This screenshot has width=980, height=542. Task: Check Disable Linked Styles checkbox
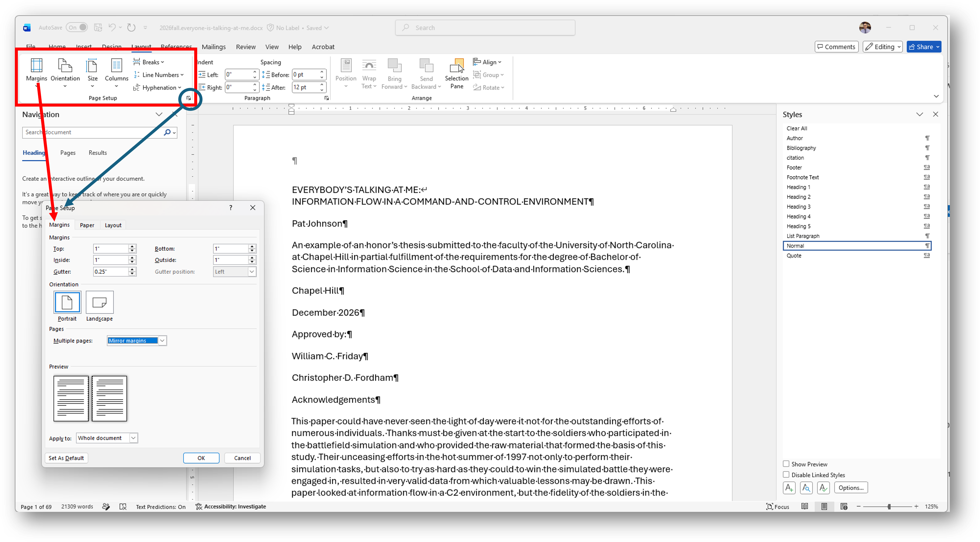point(786,474)
